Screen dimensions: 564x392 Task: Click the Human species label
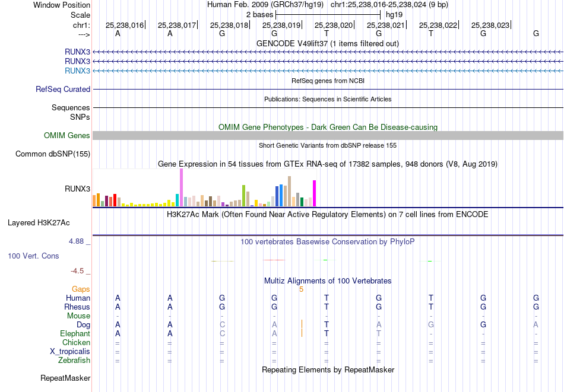78,298
